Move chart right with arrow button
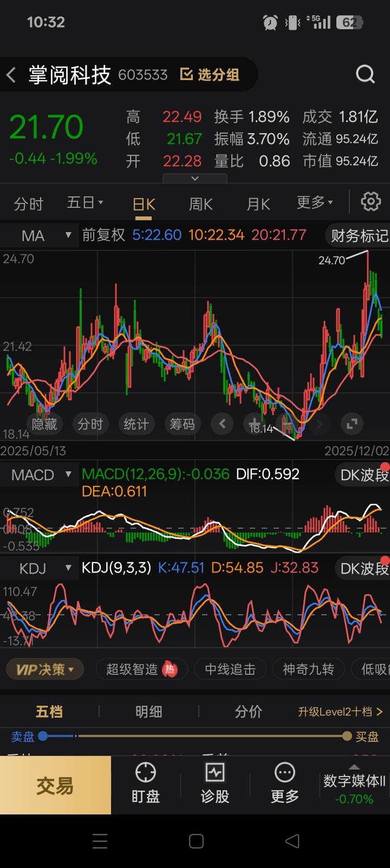The image size is (390, 868). (x=319, y=424)
